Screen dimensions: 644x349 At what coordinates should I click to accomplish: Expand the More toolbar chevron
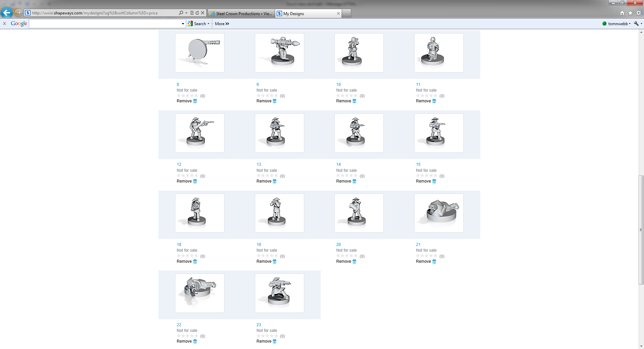pyautogui.click(x=222, y=24)
